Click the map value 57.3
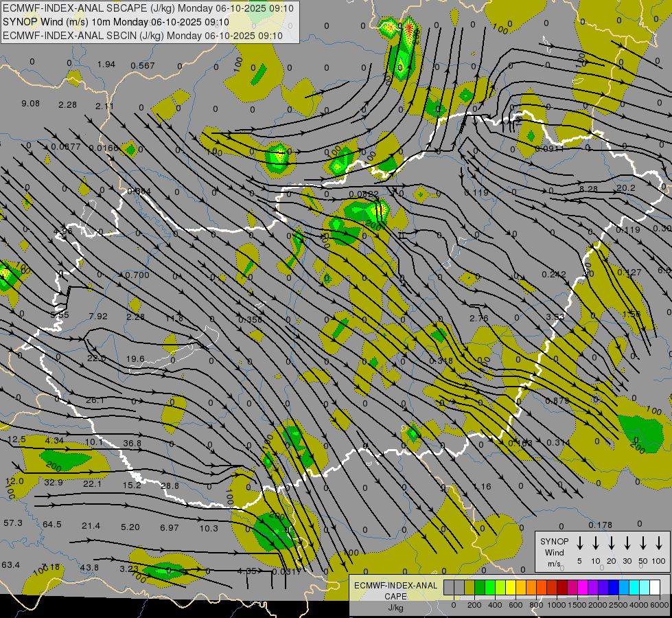 13,523
